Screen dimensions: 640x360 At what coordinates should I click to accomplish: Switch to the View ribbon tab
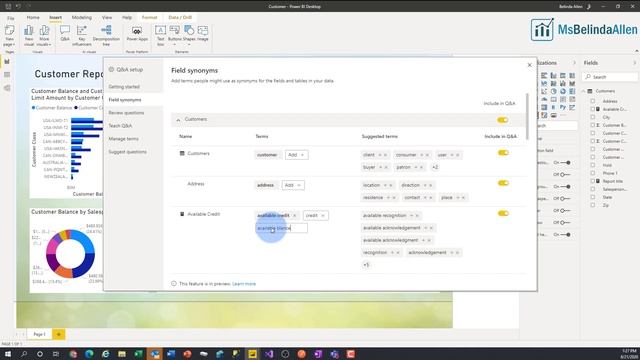(107, 18)
